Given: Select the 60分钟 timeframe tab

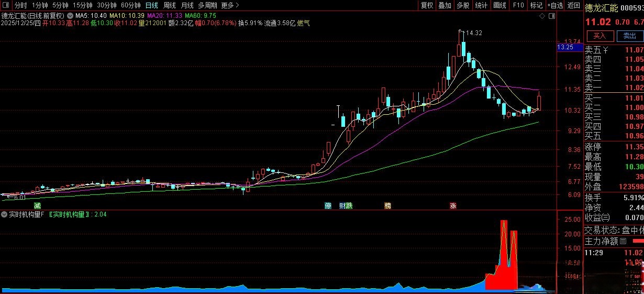Looking at the screenshot, I should tap(130, 5).
